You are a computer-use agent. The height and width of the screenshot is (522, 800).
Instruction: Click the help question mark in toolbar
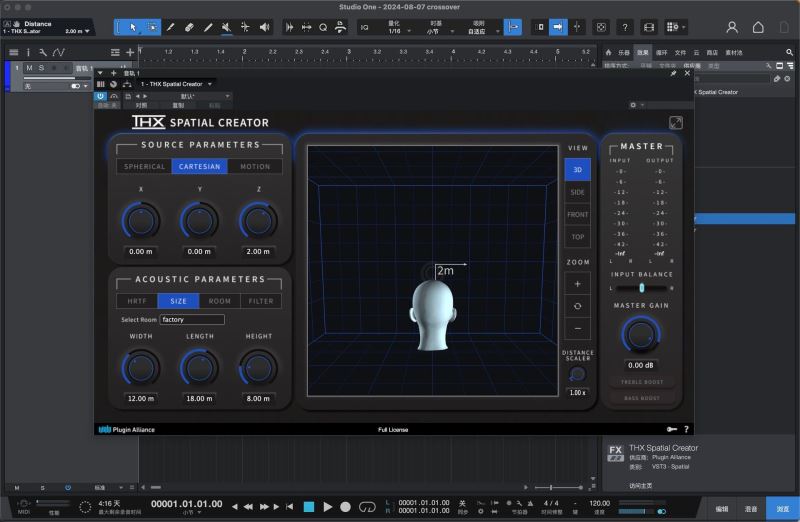(625, 28)
